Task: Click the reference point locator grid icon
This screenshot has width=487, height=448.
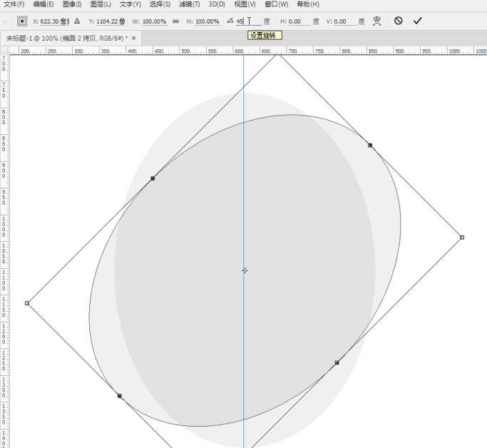Action: click(22, 21)
